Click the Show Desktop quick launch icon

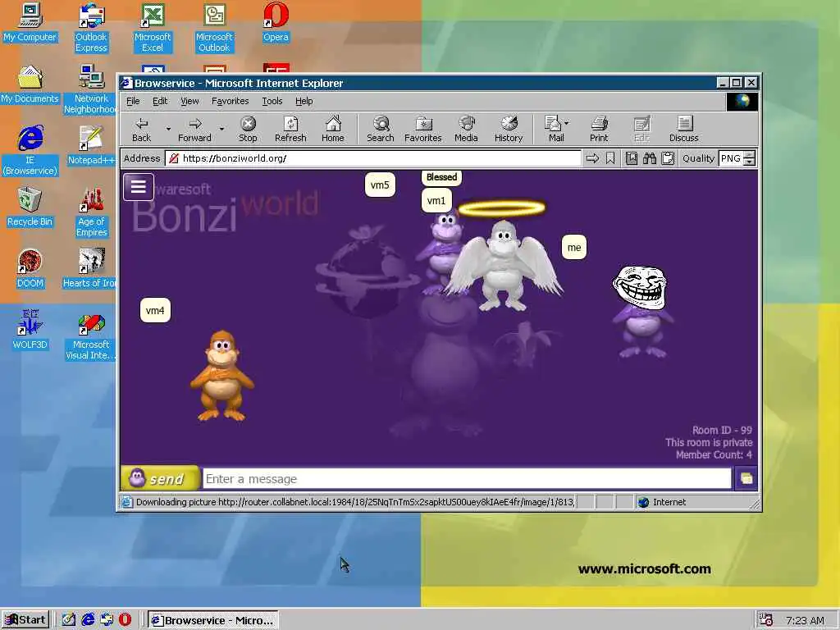coord(69,620)
